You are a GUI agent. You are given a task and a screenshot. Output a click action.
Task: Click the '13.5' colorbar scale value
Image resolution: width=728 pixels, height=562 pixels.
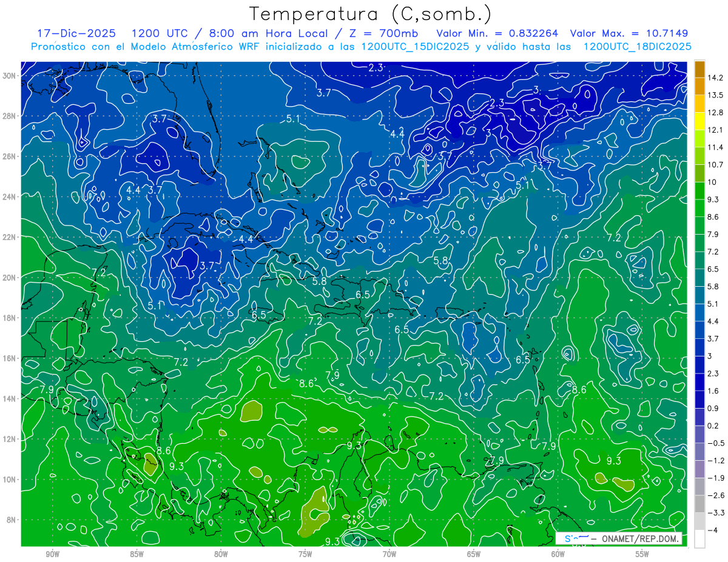[x=716, y=95]
